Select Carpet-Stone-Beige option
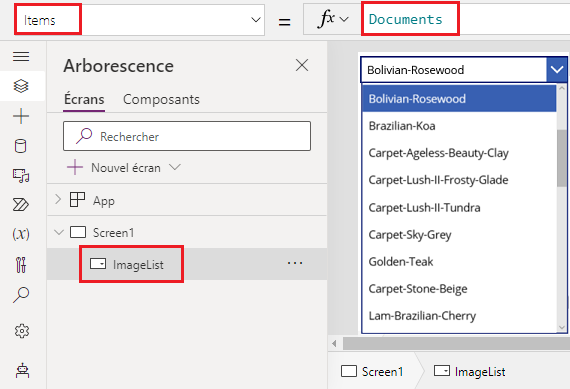 point(459,289)
